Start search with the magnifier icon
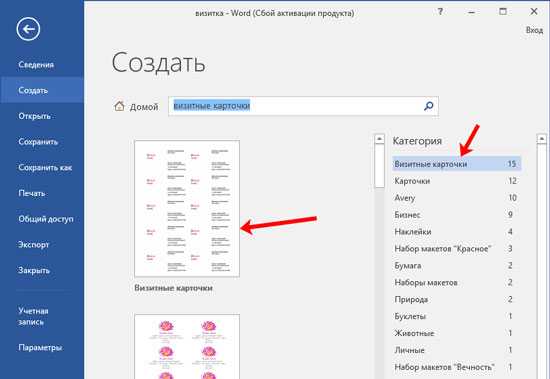The image size is (550, 379). click(428, 106)
